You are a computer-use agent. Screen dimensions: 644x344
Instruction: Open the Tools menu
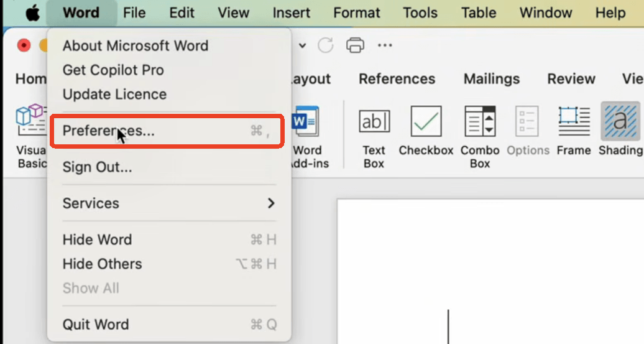420,12
